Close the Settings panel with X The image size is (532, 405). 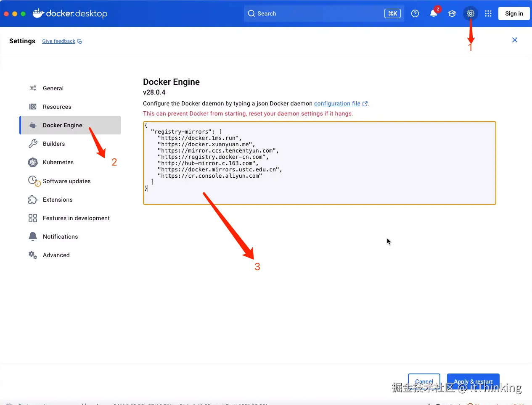[515, 40]
